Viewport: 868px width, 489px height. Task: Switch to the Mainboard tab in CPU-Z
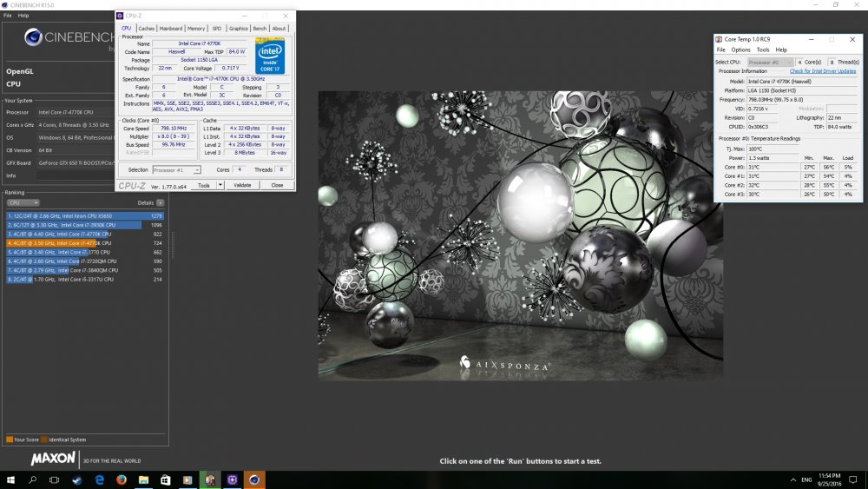(x=171, y=29)
